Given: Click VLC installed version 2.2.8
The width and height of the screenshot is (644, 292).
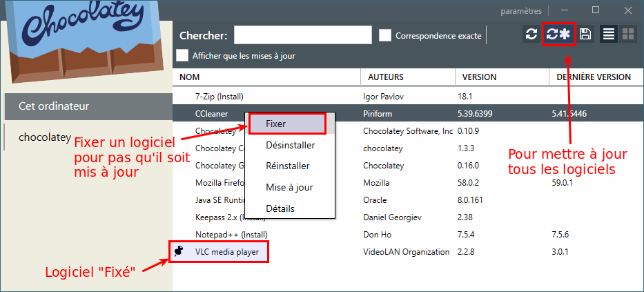Looking at the screenshot, I should coord(466,252).
